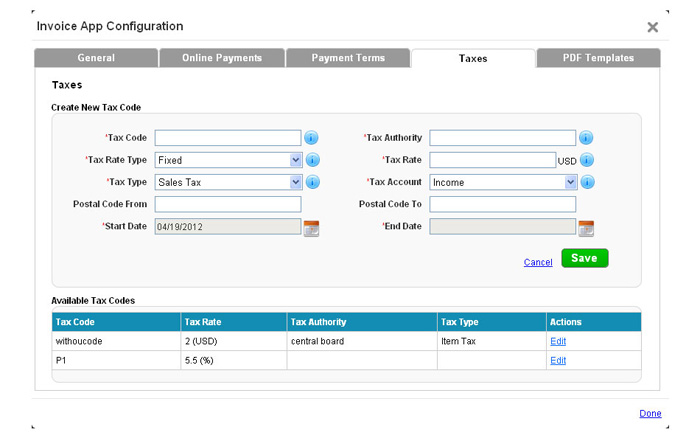The width and height of the screenshot is (700, 438).
Task: Switch to the Payment Terms tab
Action: (x=348, y=58)
